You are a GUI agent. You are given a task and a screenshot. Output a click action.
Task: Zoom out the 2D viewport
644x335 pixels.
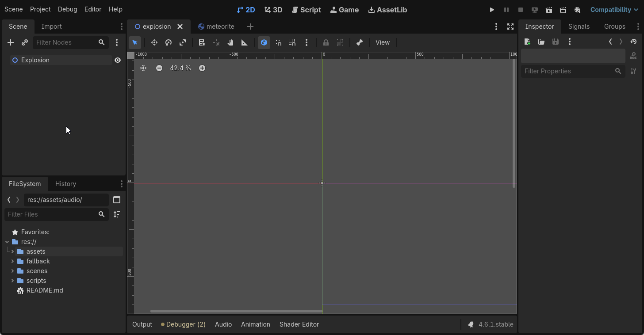[x=159, y=68]
